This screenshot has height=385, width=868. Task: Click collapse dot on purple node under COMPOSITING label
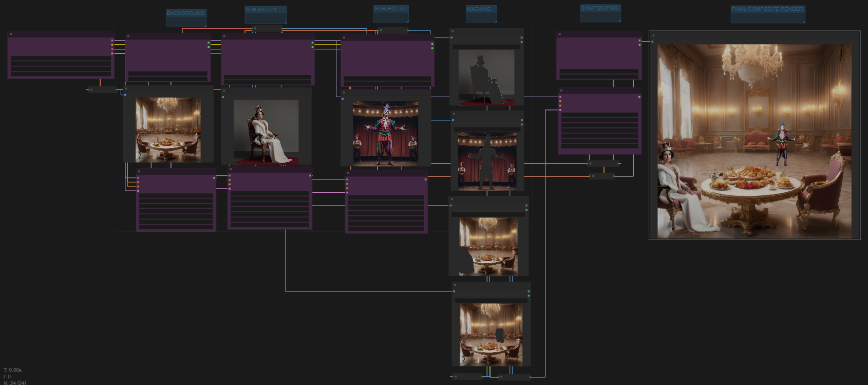(560, 34)
